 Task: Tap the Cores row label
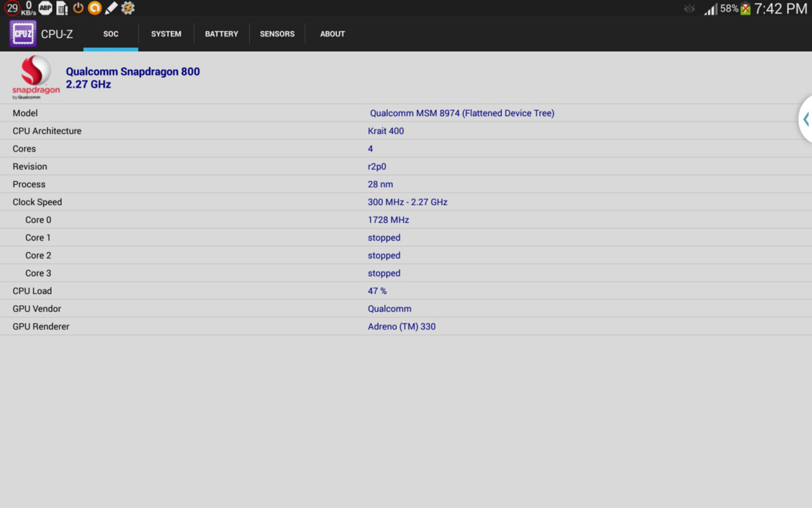click(24, 149)
